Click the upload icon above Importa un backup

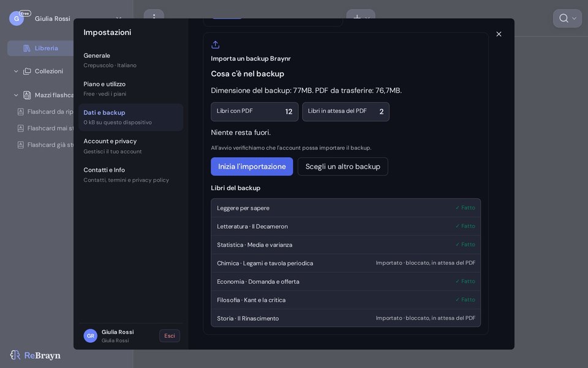point(215,45)
